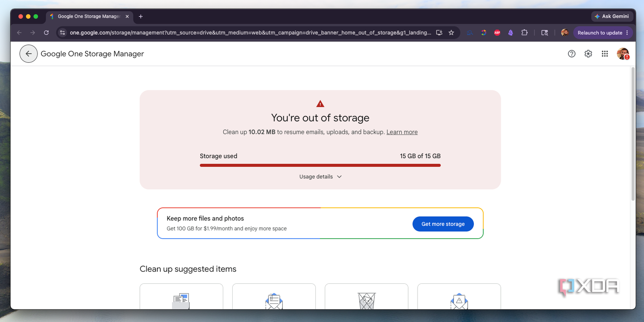The height and width of the screenshot is (322, 644).
Task: Open the Learn more link
Action: (x=402, y=132)
